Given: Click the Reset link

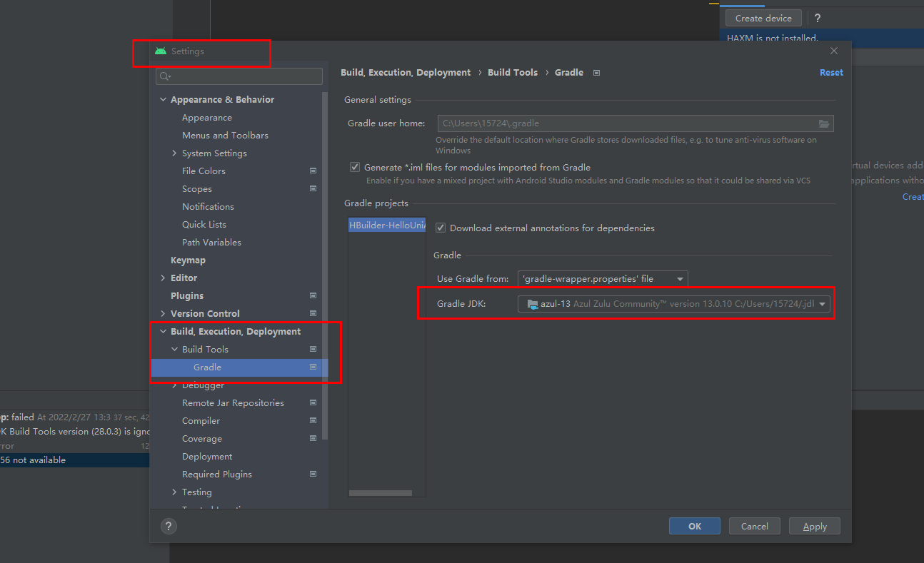Looking at the screenshot, I should (x=831, y=73).
